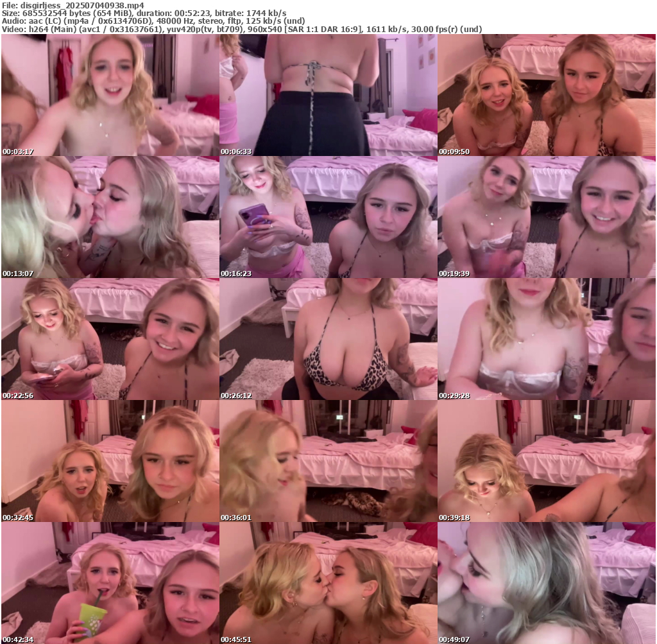Screen dimensions: 657x644
Task: Choose the frame labeled 00:49:07
Action: (x=547, y=583)
